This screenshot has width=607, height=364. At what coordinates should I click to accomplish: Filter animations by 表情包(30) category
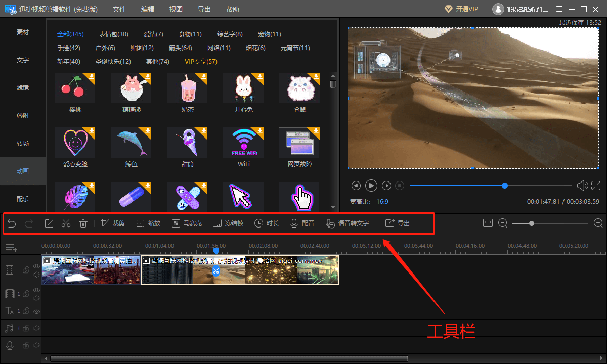tap(113, 34)
